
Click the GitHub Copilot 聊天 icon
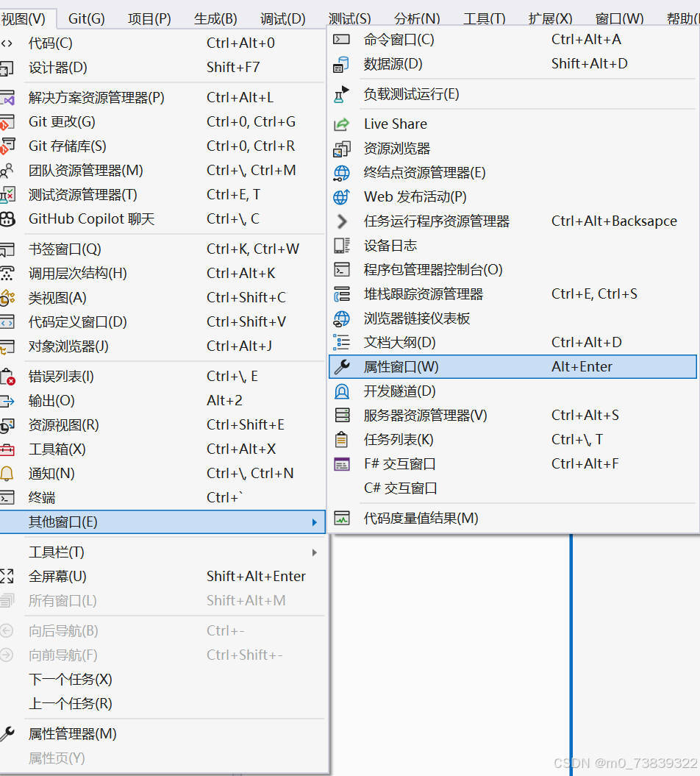[x=7, y=219]
